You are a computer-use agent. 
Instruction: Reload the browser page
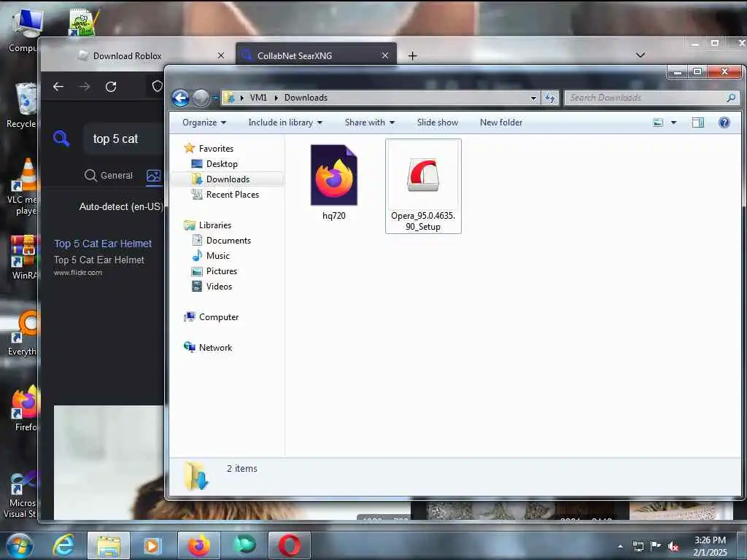tap(111, 87)
